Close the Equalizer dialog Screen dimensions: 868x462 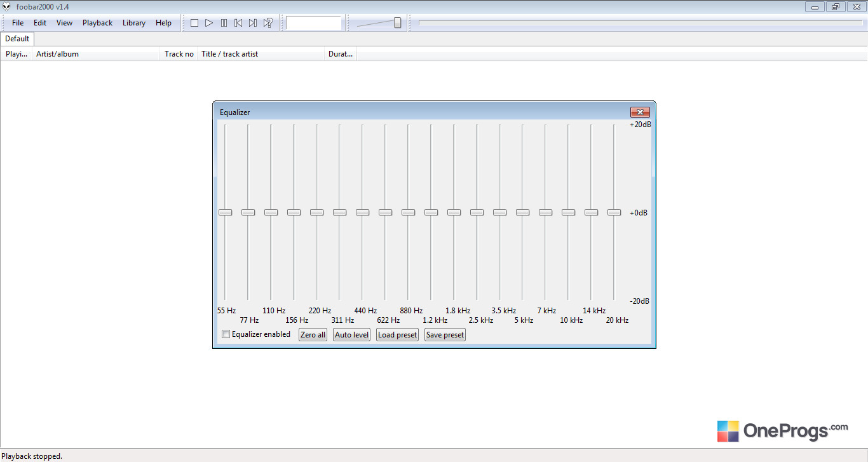[640, 112]
